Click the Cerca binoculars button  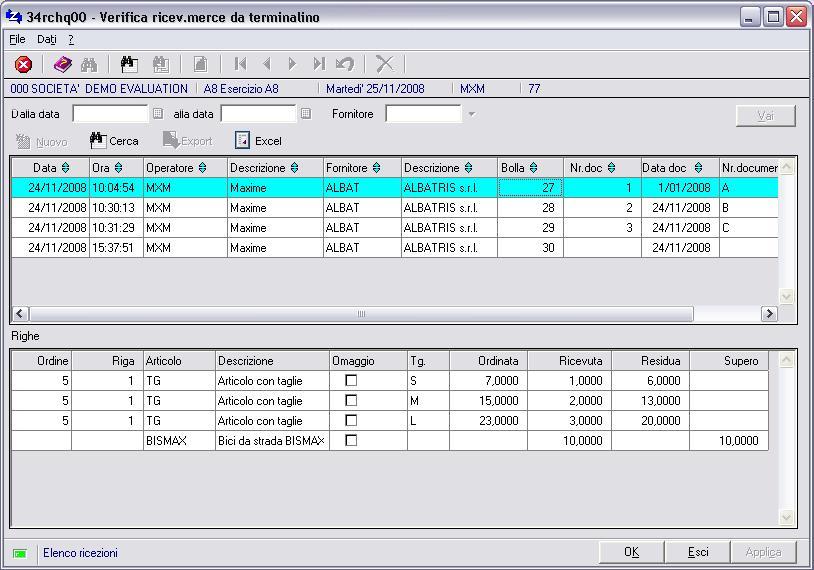113,141
